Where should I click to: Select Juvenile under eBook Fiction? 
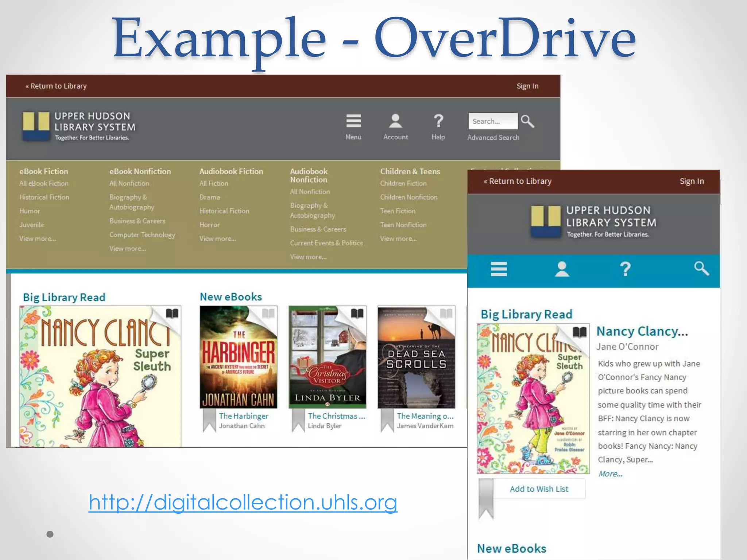click(x=32, y=225)
